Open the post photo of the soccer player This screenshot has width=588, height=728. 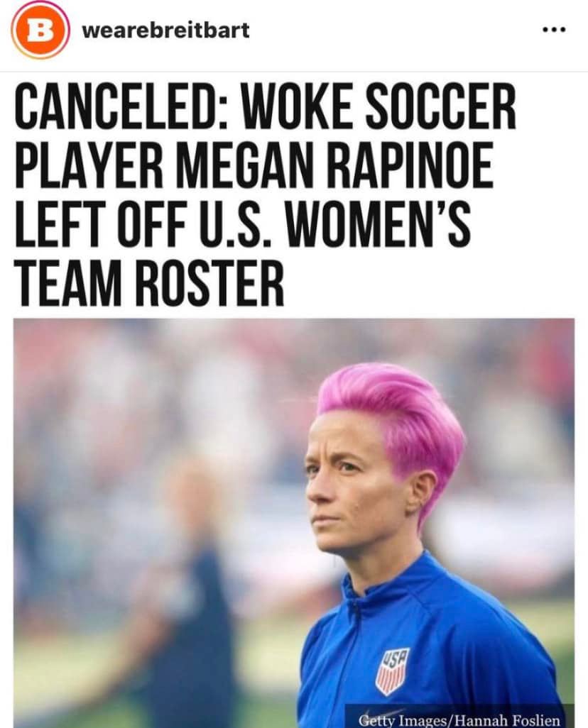click(294, 523)
